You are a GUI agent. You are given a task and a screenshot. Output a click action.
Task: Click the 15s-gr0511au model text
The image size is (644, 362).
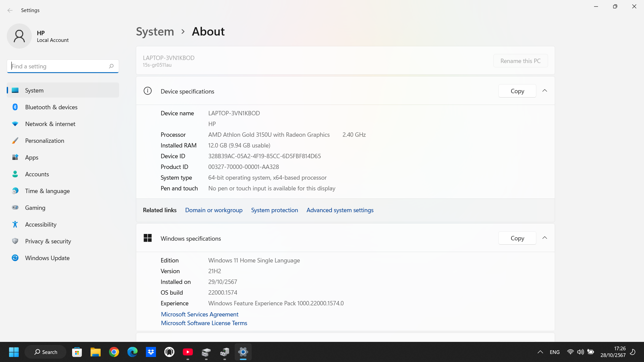click(157, 65)
